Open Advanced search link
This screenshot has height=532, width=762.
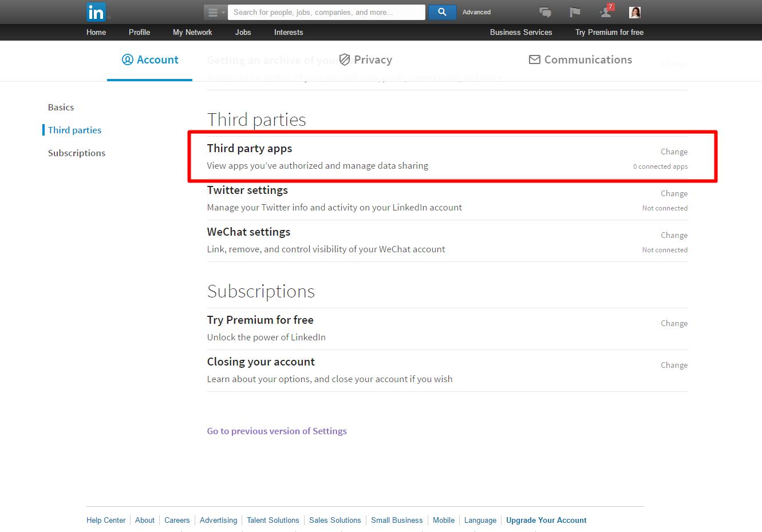tap(476, 12)
